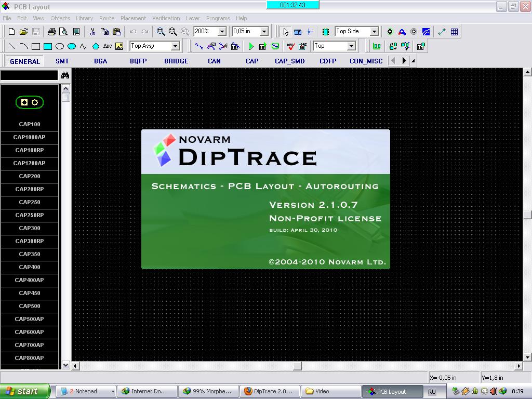Click the Paste clipboard icon
Screen dimensions: 532x399
pos(117,32)
